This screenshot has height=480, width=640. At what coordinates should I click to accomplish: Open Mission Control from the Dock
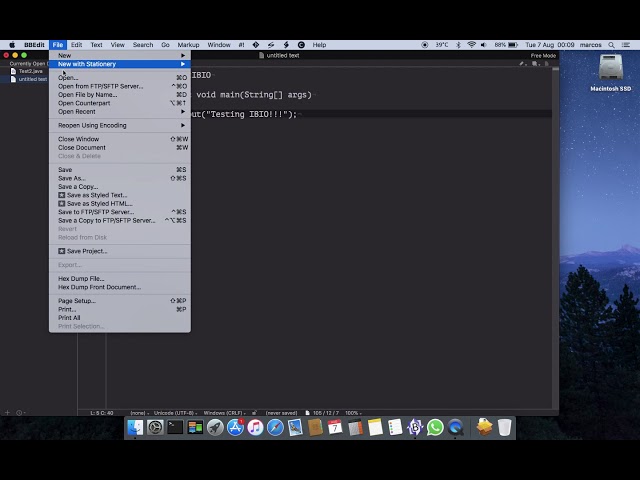click(x=195, y=427)
